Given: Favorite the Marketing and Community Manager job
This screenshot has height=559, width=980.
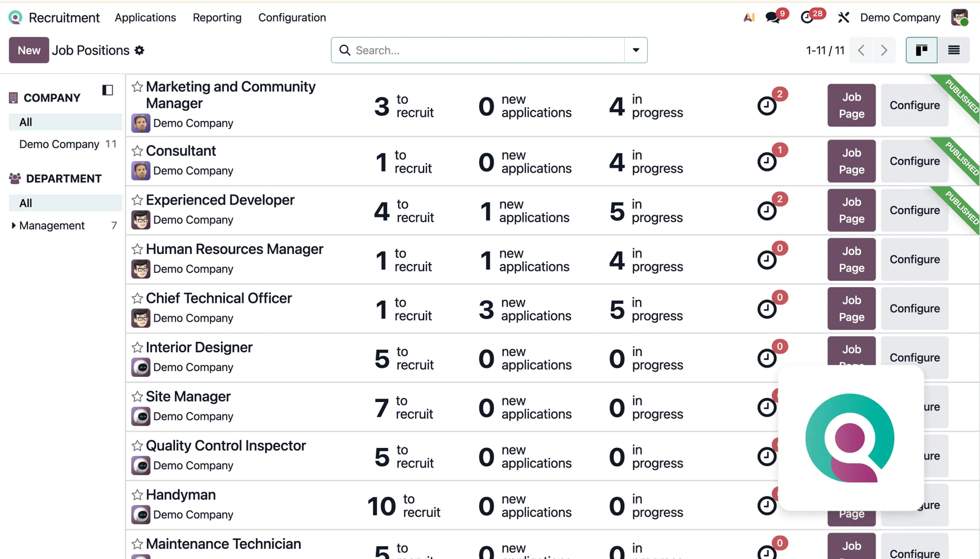Looking at the screenshot, I should tap(137, 87).
